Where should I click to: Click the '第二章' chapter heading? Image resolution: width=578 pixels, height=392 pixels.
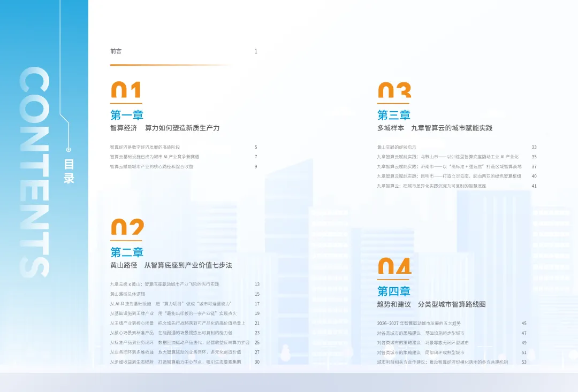127,252
